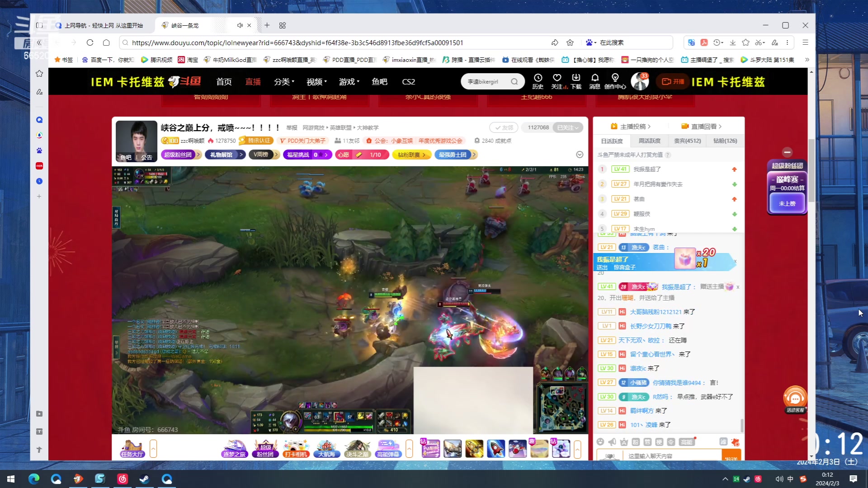
Task: Click the 发送 send chat button
Action: [x=731, y=455]
